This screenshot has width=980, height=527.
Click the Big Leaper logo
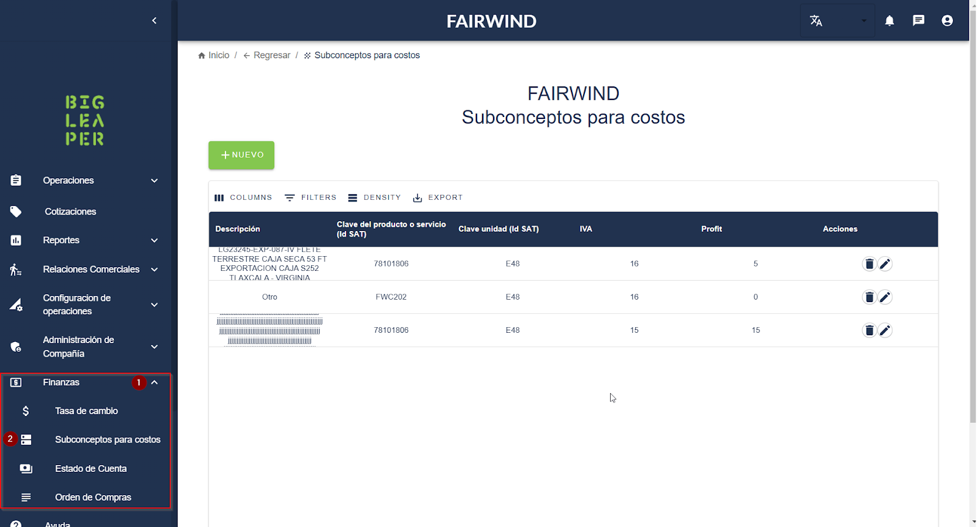coord(85,121)
